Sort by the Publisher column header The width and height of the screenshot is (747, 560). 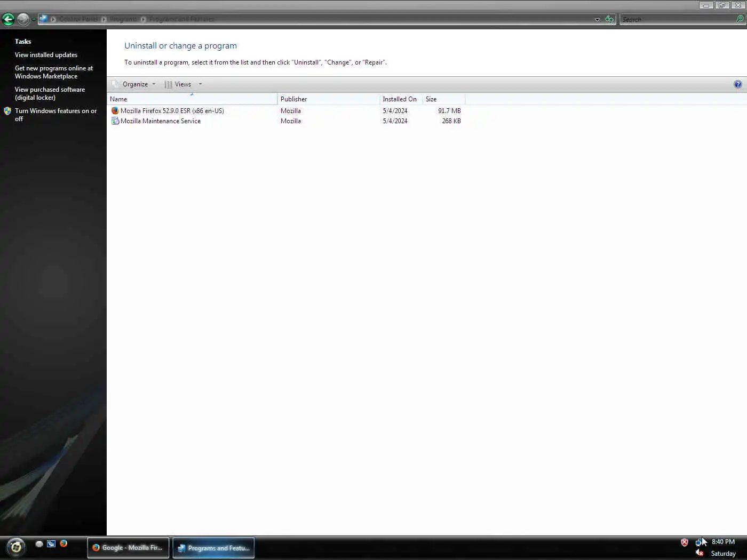pyautogui.click(x=328, y=99)
